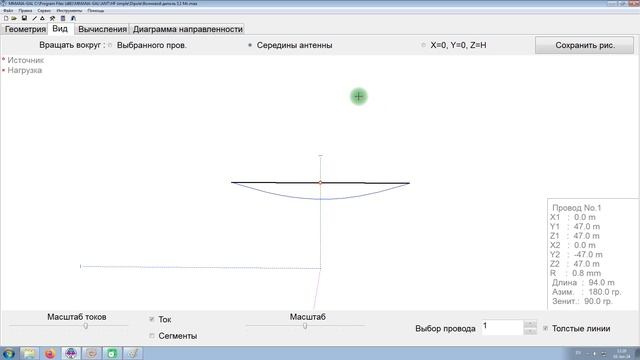Increase the wire number with up arrow
Viewport: 640px width, 360px height.
530,324
